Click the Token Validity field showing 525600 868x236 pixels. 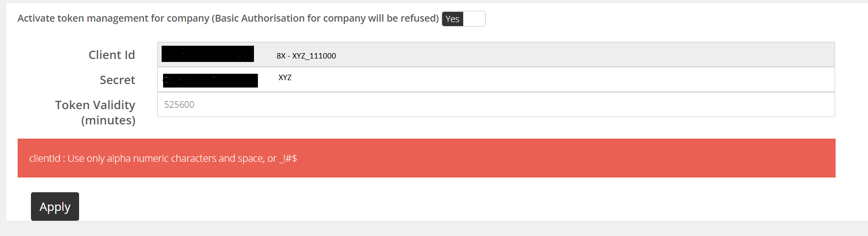click(496, 104)
